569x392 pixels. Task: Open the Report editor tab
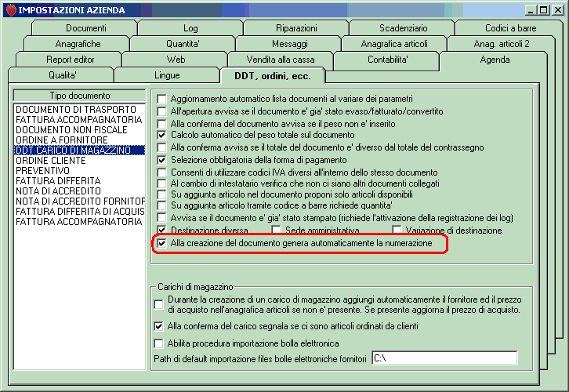coord(70,59)
